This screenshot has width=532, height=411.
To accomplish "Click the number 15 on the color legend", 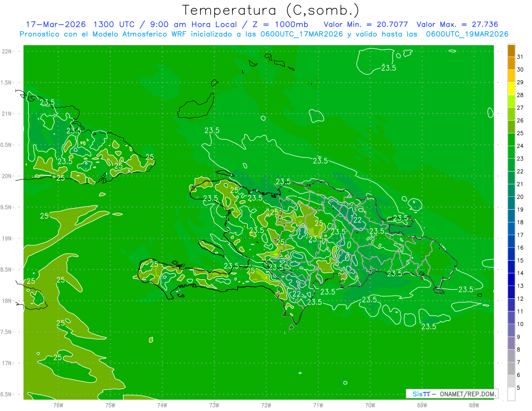I will click(x=520, y=261).
